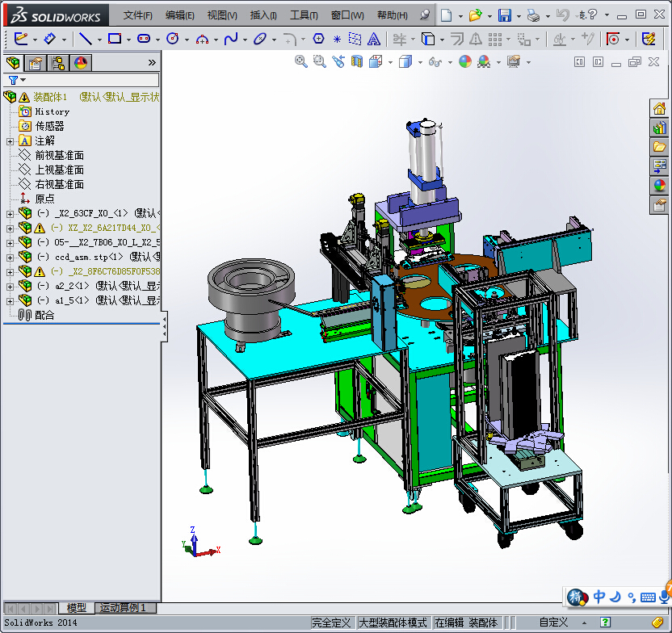Image resolution: width=672 pixels, height=633 pixels.
Task: Select the Straight Slot tool
Action: 144,39
